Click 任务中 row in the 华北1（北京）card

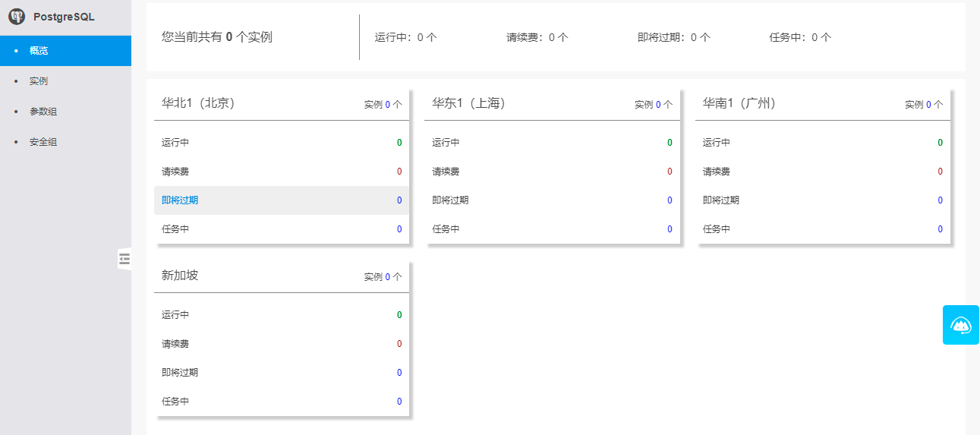[x=282, y=229]
